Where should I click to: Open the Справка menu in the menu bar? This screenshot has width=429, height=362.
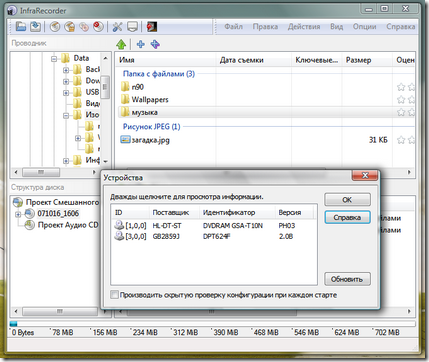tap(401, 27)
